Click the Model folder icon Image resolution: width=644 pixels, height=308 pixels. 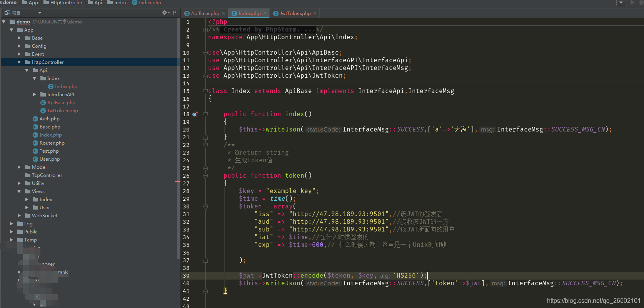point(28,167)
